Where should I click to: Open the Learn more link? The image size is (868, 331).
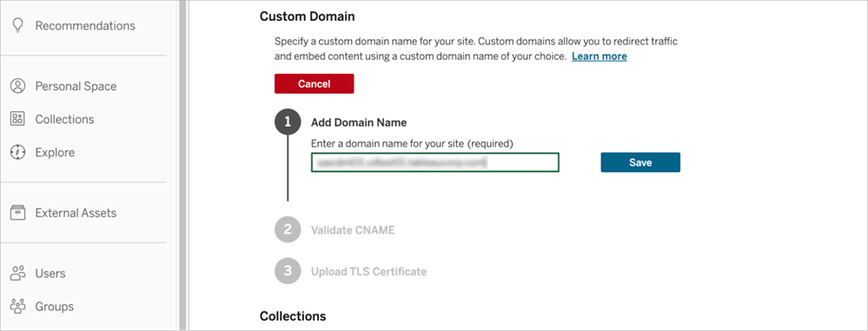click(x=600, y=56)
